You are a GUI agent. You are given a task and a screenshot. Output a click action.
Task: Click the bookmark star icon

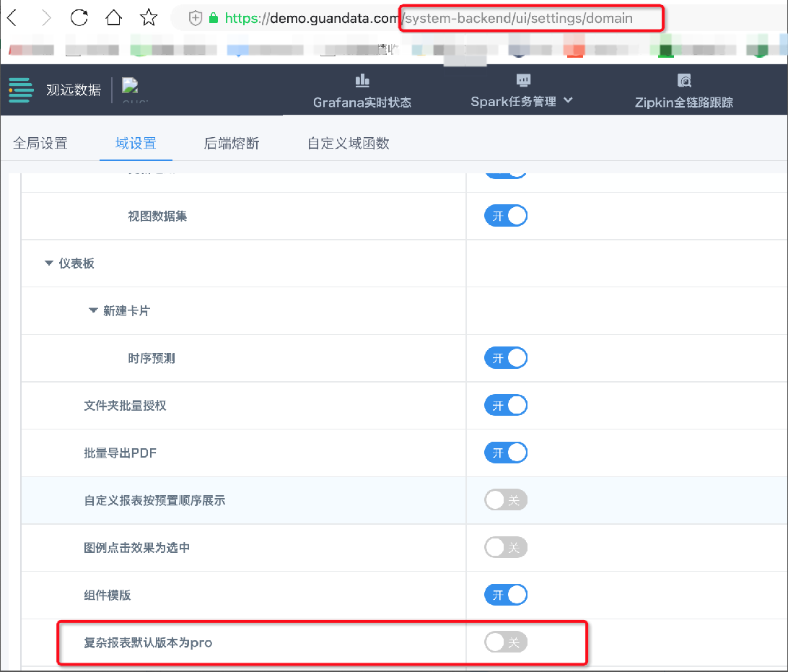click(149, 18)
